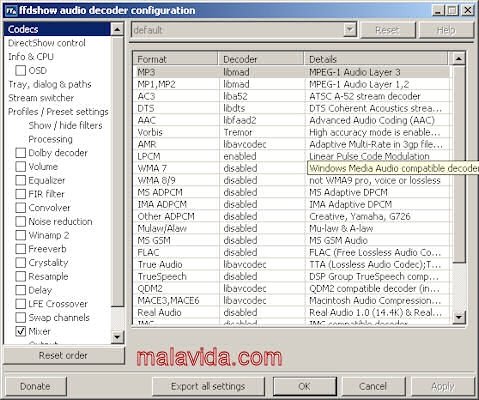
Task: Tick the FIR filter checkbox
Action: [21, 194]
